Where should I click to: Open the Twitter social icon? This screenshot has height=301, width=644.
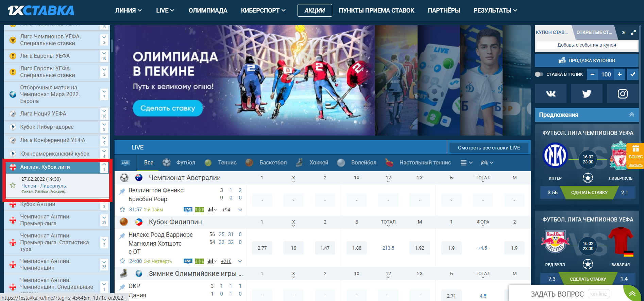587,94
